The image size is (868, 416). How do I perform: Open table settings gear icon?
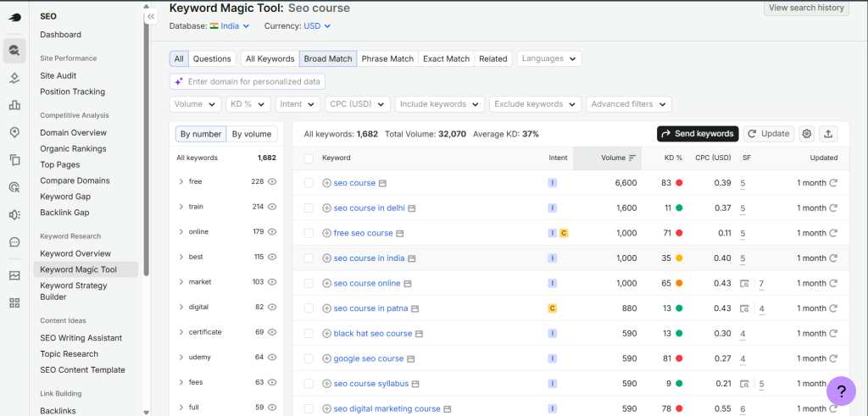click(x=807, y=133)
